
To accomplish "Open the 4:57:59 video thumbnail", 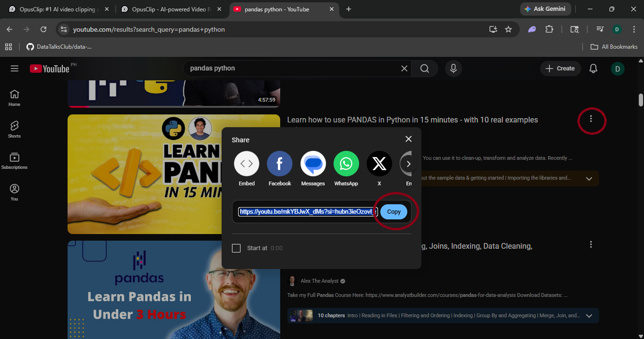I will click(x=174, y=94).
